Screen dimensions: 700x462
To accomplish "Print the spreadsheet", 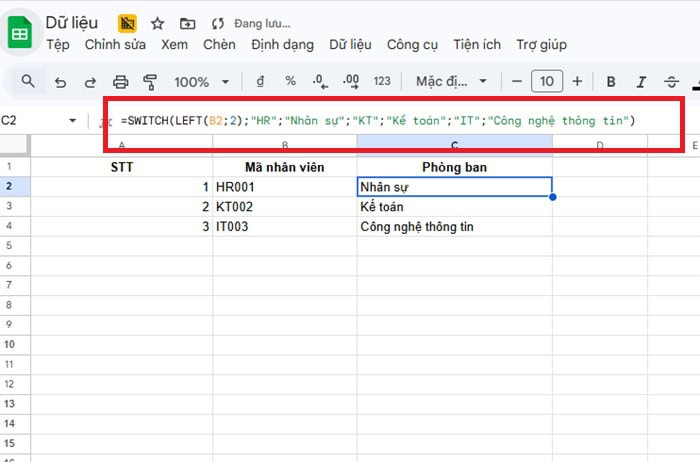I will coord(121,82).
